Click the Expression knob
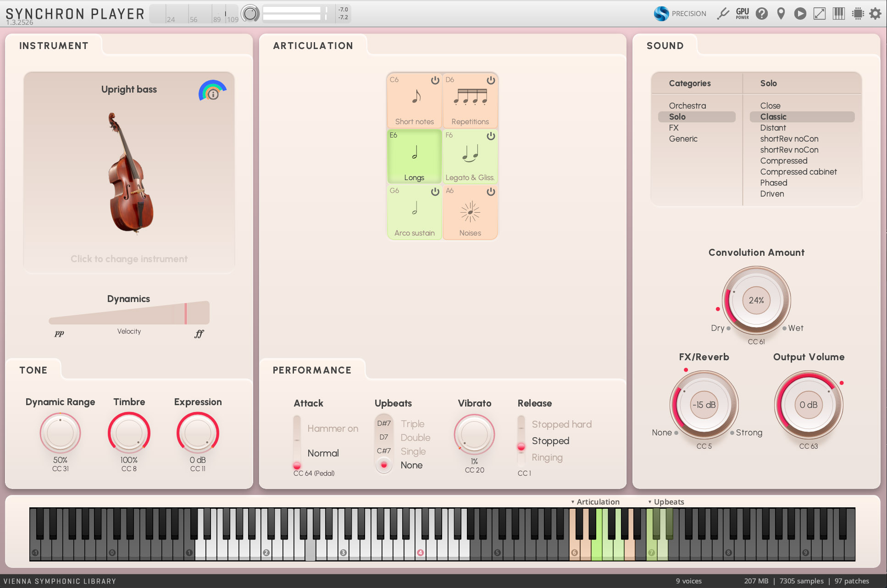Viewport: 887px width, 588px height. click(x=198, y=433)
